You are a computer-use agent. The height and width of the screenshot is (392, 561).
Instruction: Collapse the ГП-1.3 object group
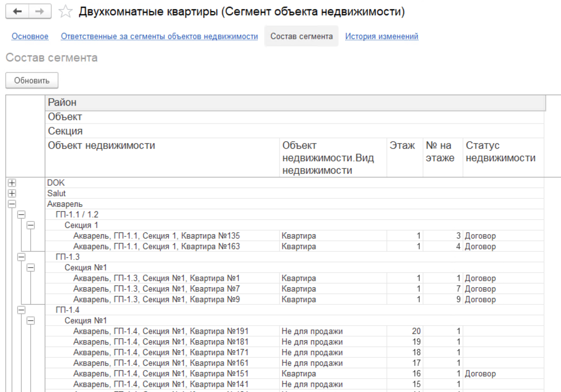point(21,257)
